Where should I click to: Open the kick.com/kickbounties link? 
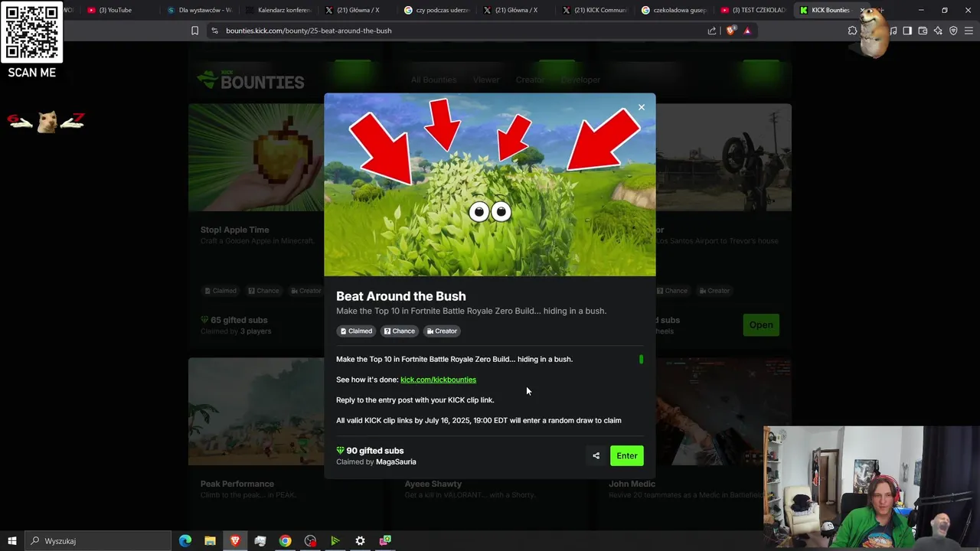(x=438, y=380)
